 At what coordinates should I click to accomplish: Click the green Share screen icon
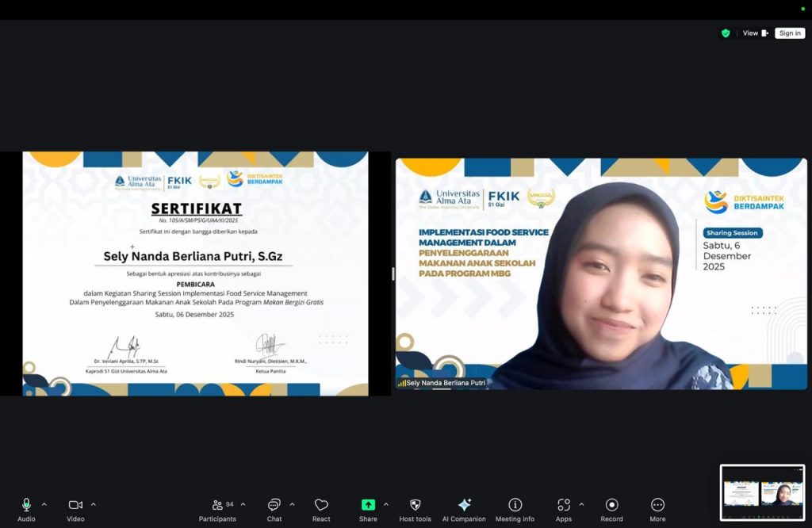tap(368, 505)
